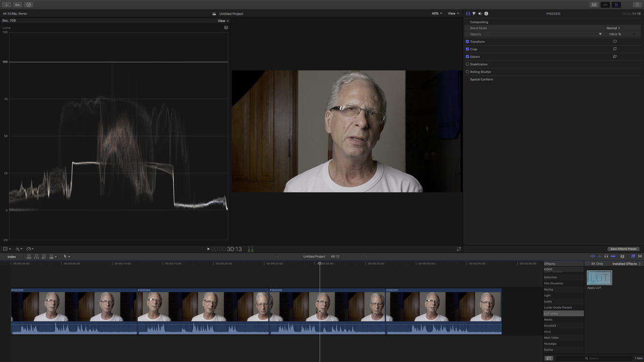The width and height of the screenshot is (644, 362).
Task: Open the viewer 45% zoom dropdown
Action: pos(437,14)
